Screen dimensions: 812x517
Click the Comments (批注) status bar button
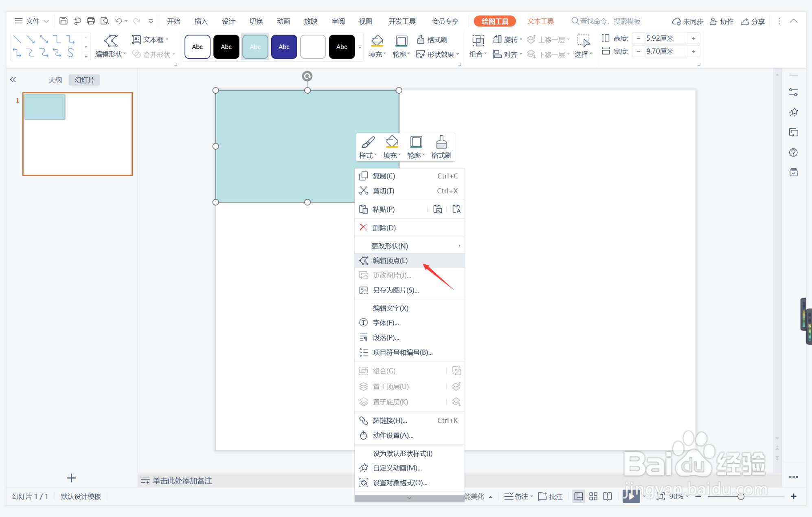click(x=550, y=496)
